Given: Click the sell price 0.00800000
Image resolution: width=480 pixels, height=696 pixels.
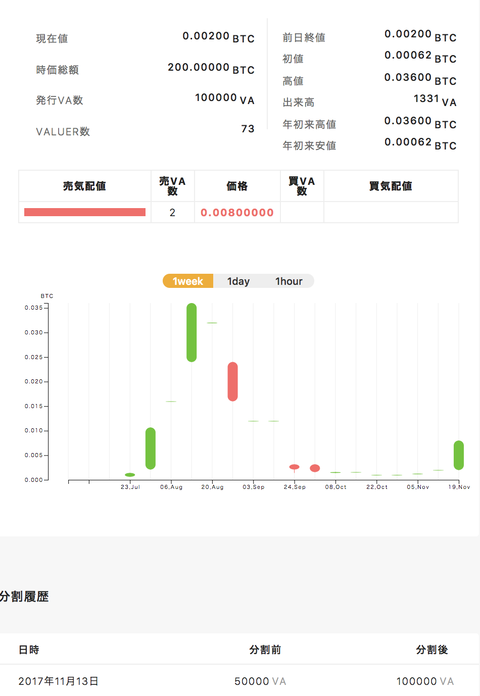Looking at the screenshot, I should tap(237, 213).
